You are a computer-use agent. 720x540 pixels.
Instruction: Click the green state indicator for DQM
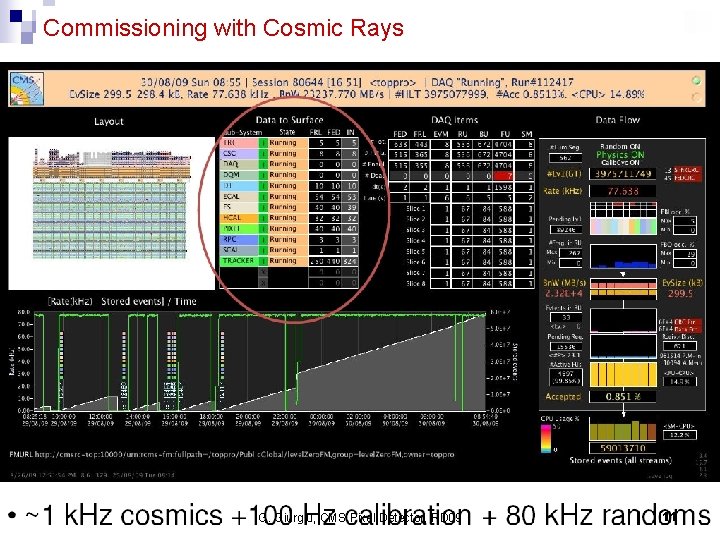pos(263,175)
